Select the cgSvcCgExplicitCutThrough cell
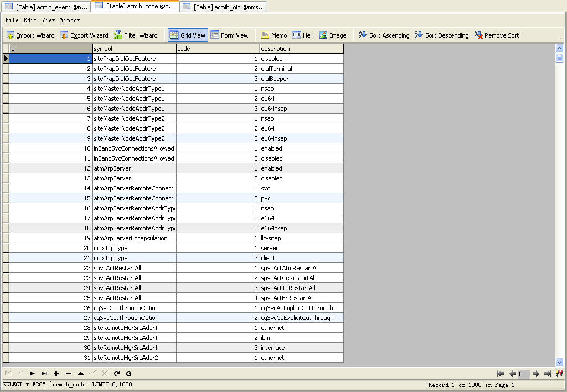The height and width of the screenshot is (392, 567). click(302, 318)
